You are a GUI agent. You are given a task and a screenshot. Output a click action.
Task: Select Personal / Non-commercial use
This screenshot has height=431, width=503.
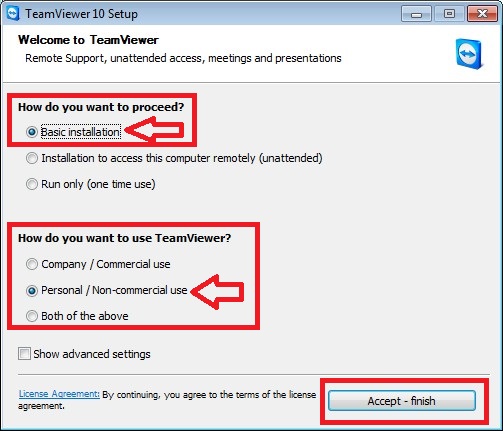(32, 290)
